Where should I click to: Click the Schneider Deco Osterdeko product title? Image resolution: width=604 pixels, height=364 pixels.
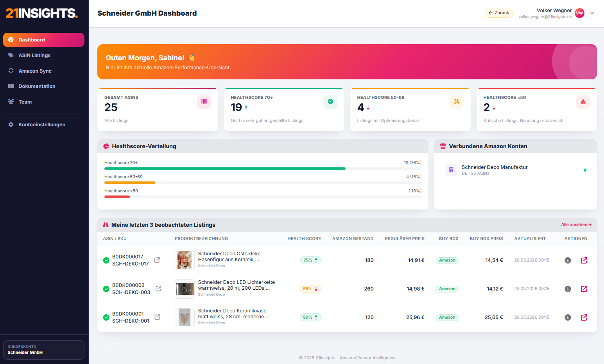pos(229,256)
